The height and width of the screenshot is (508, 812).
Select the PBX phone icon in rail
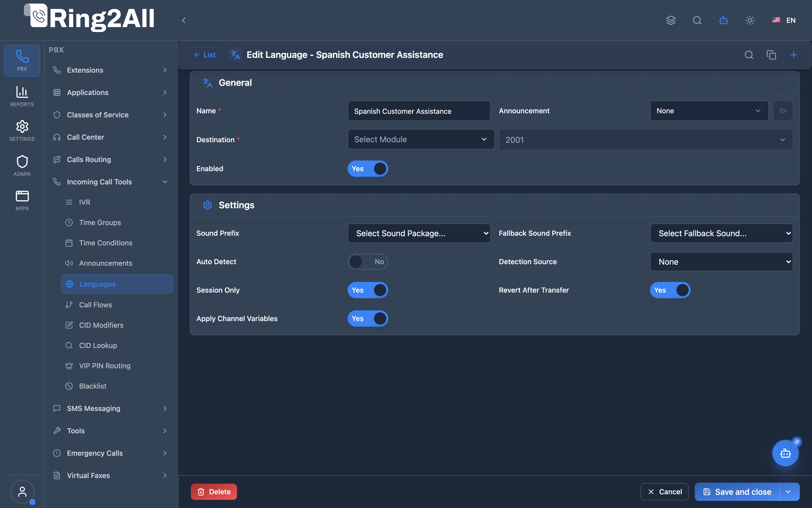pyautogui.click(x=22, y=60)
